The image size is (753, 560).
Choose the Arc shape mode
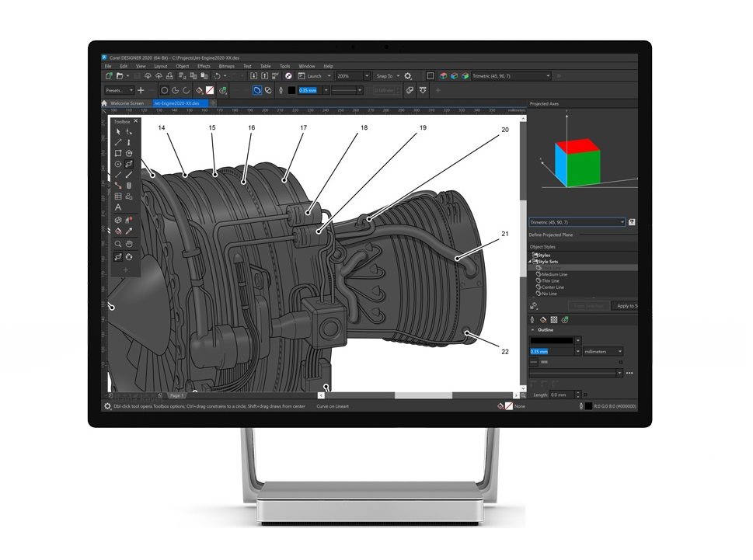click(x=187, y=90)
